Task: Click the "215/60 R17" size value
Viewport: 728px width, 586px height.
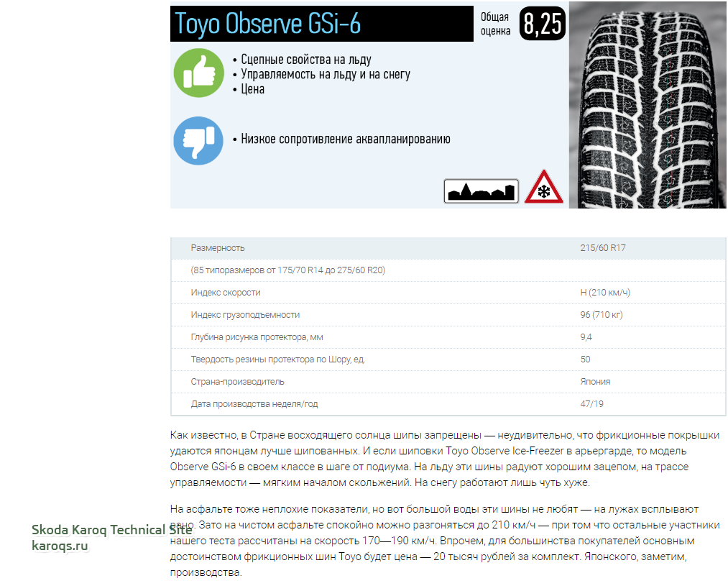Action: [603, 248]
